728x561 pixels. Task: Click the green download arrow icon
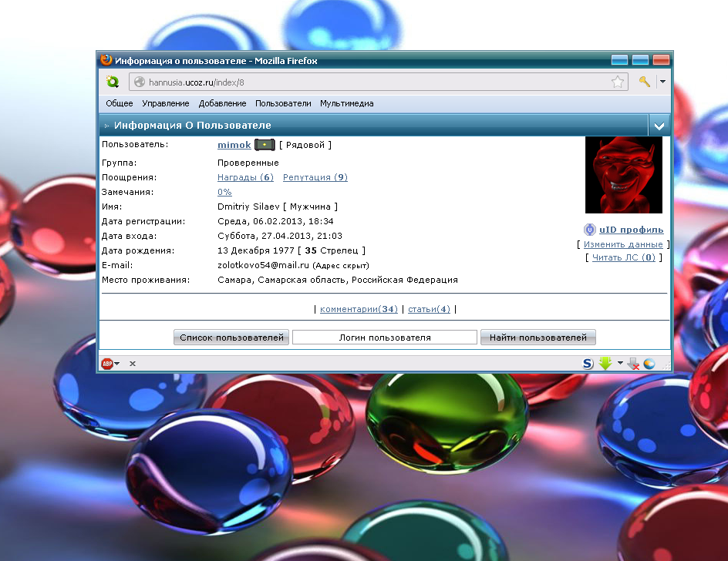tap(605, 363)
